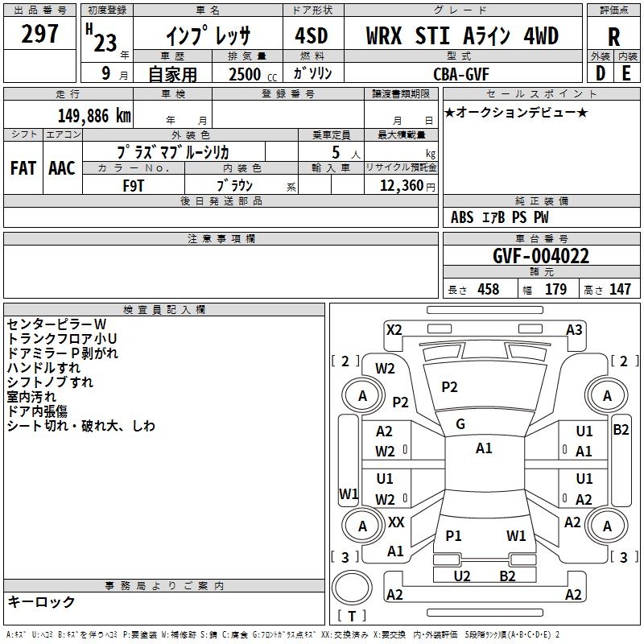Click the A1 mark on the roof

tap(484, 448)
